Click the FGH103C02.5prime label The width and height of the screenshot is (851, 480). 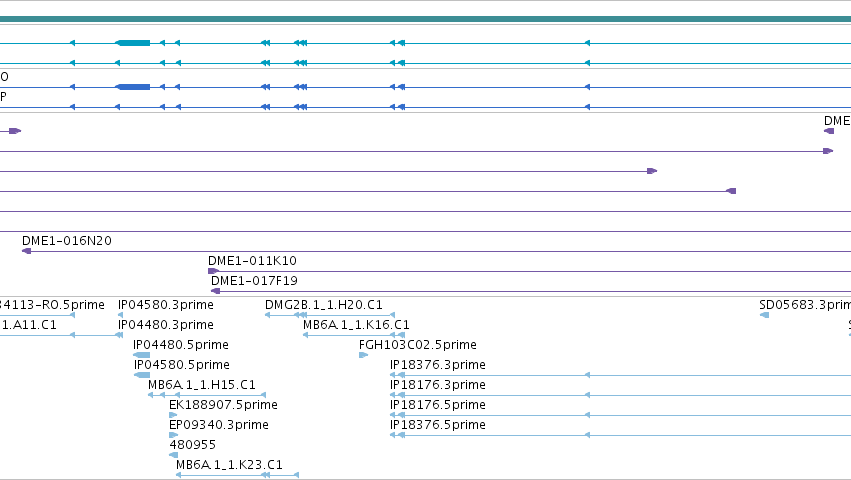(x=417, y=345)
